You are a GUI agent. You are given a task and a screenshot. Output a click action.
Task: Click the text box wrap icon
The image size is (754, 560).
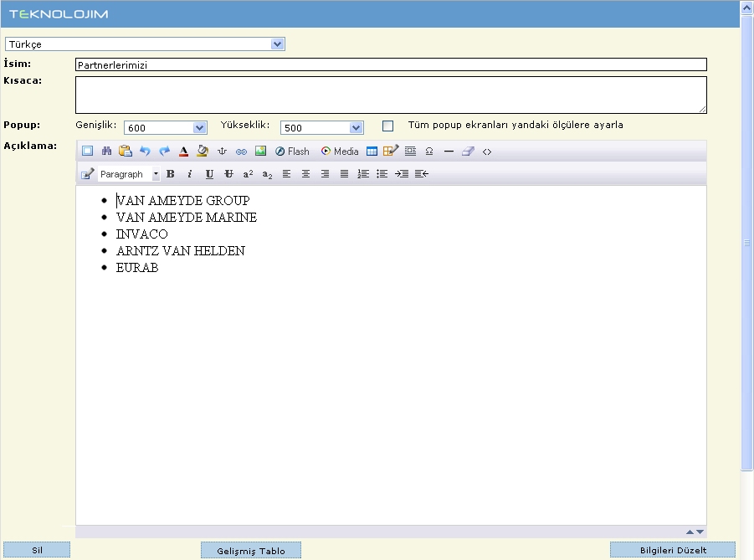point(410,151)
